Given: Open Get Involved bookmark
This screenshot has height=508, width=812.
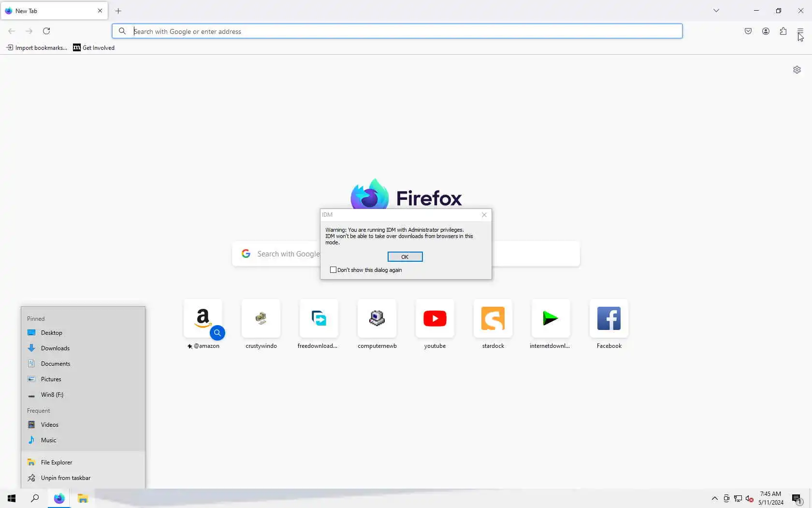Looking at the screenshot, I should [94, 47].
